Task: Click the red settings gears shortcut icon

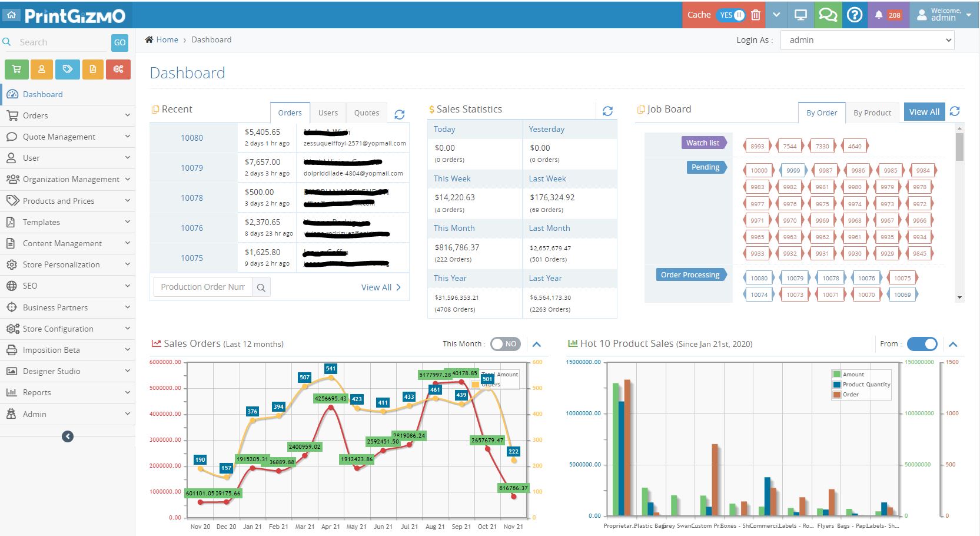Action: [118, 70]
